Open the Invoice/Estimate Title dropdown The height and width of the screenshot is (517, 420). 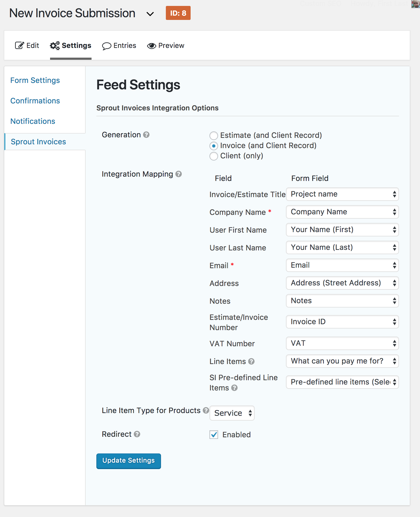pos(342,194)
